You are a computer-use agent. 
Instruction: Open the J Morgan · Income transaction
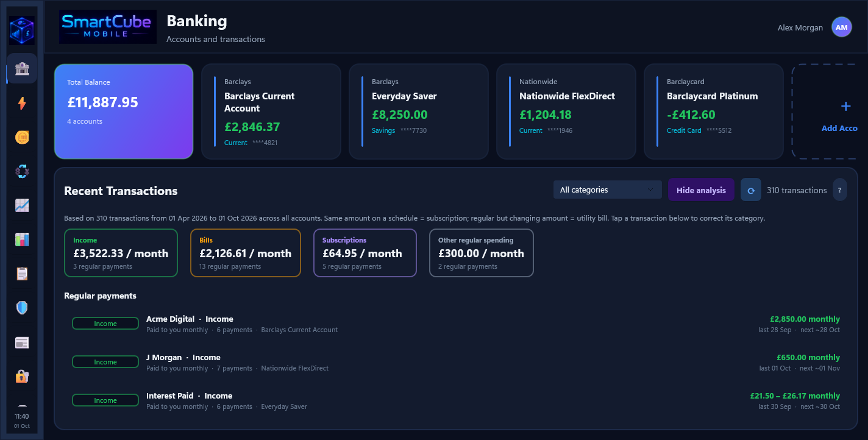(x=456, y=362)
